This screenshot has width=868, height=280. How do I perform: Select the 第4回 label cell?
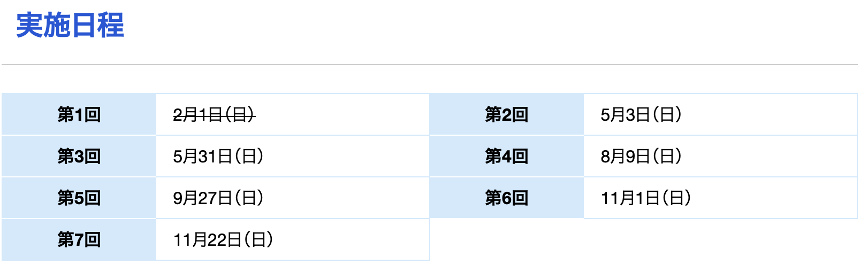coord(506,156)
